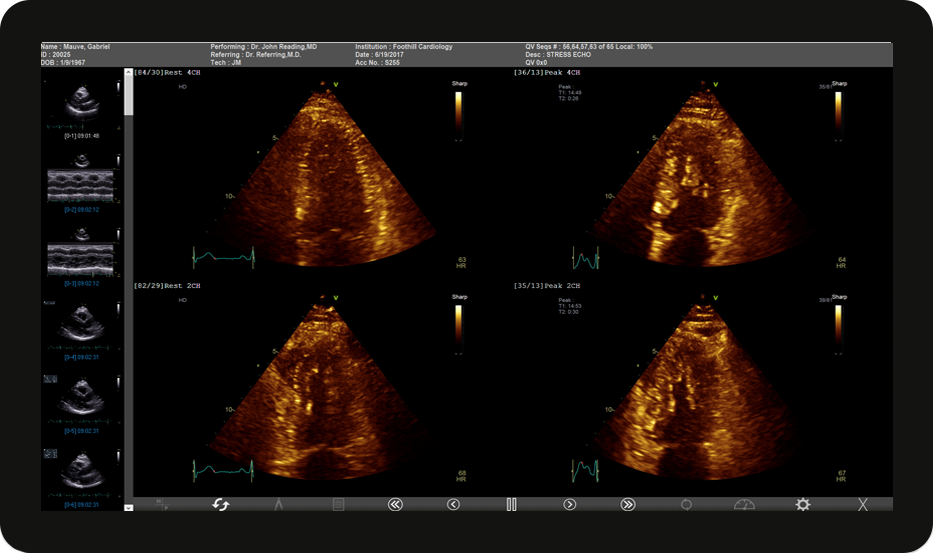This screenshot has height=553, width=933.
Task: Open the settings gear
Action: (x=802, y=505)
